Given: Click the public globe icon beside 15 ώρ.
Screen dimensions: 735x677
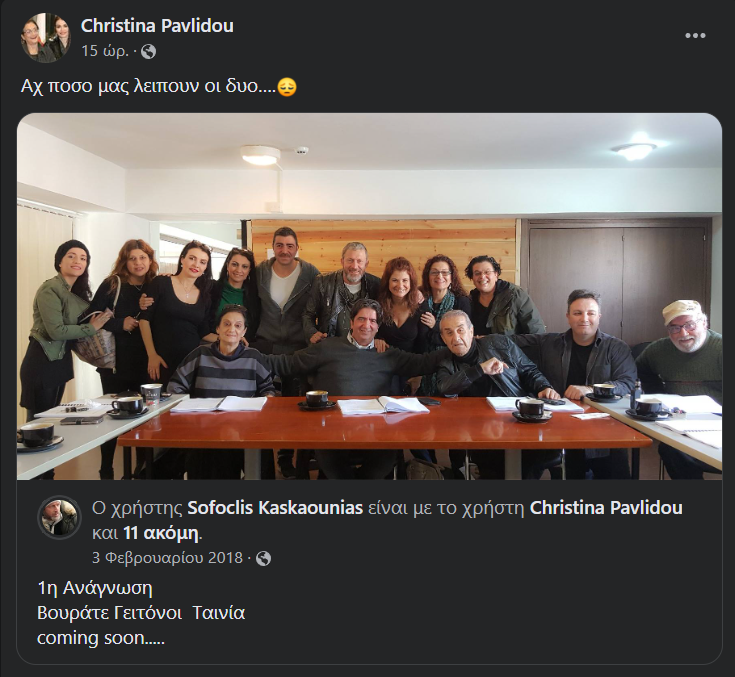Looking at the screenshot, I should click(148, 51).
